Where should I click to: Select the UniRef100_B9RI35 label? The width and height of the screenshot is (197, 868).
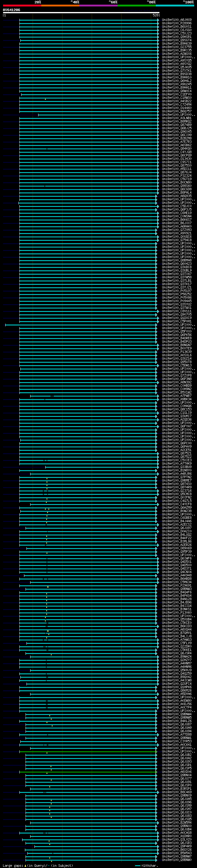[x=177, y=50]
